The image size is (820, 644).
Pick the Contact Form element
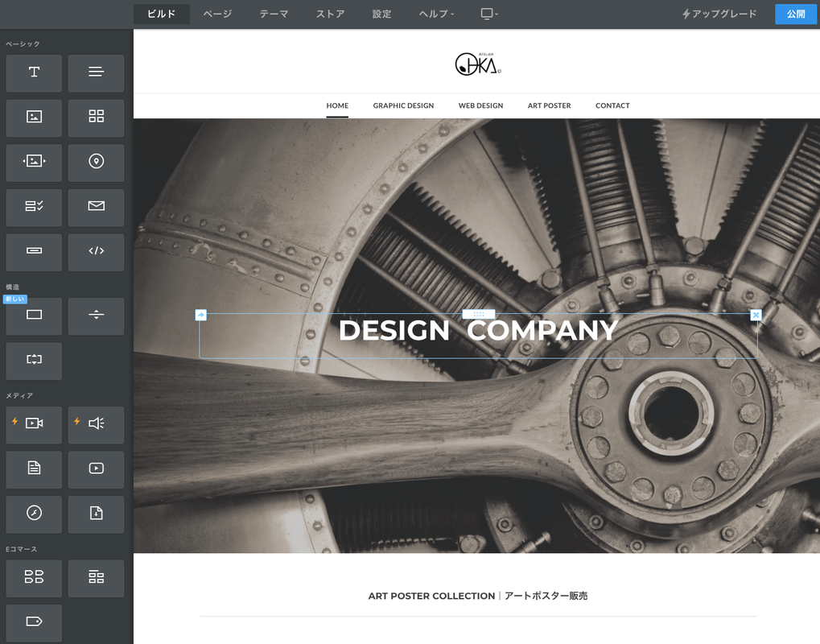point(34,208)
